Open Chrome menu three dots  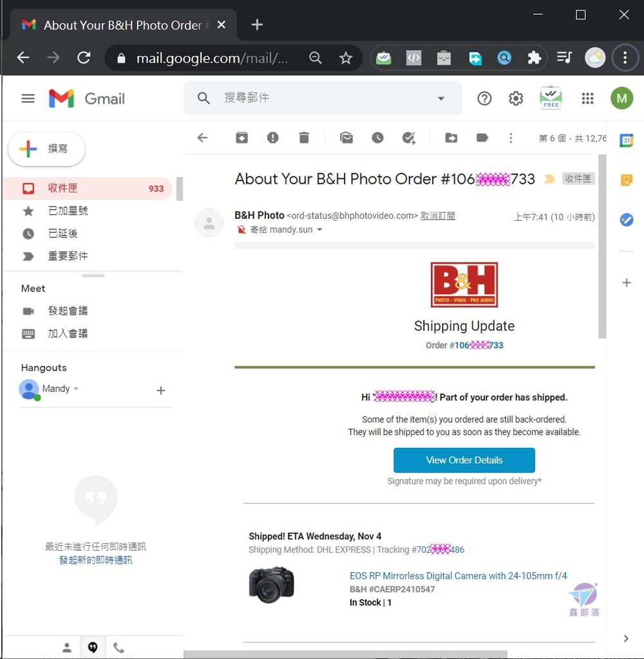click(625, 57)
